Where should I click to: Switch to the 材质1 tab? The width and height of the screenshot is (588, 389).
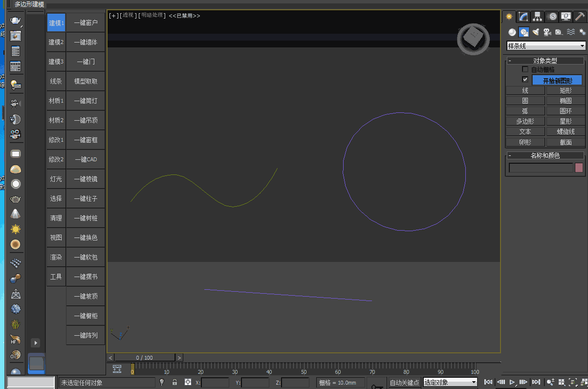(56, 101)
